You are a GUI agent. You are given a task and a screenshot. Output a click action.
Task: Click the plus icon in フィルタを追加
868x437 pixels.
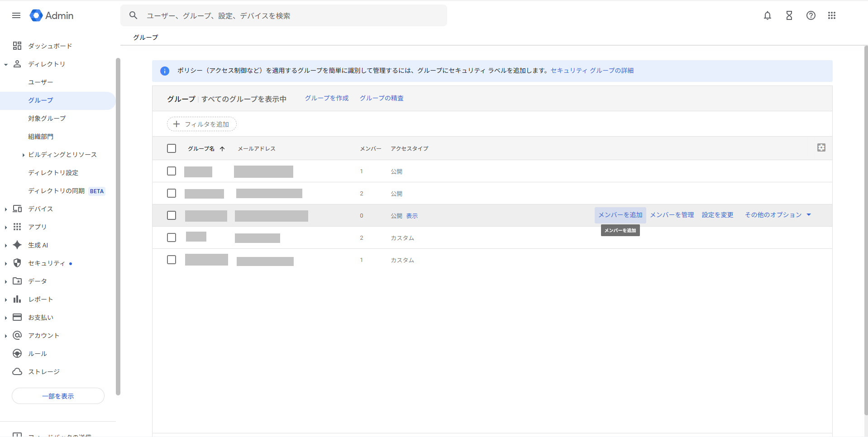(176, 124)
